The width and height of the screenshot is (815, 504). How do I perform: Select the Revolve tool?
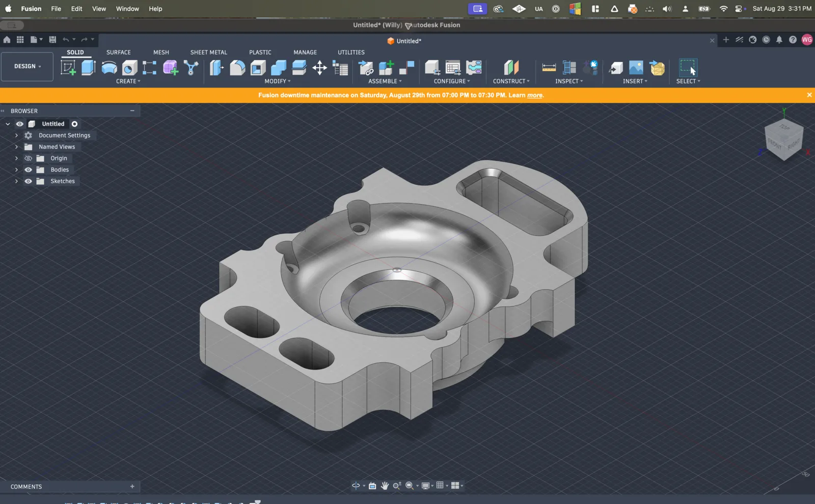[109, 67]
